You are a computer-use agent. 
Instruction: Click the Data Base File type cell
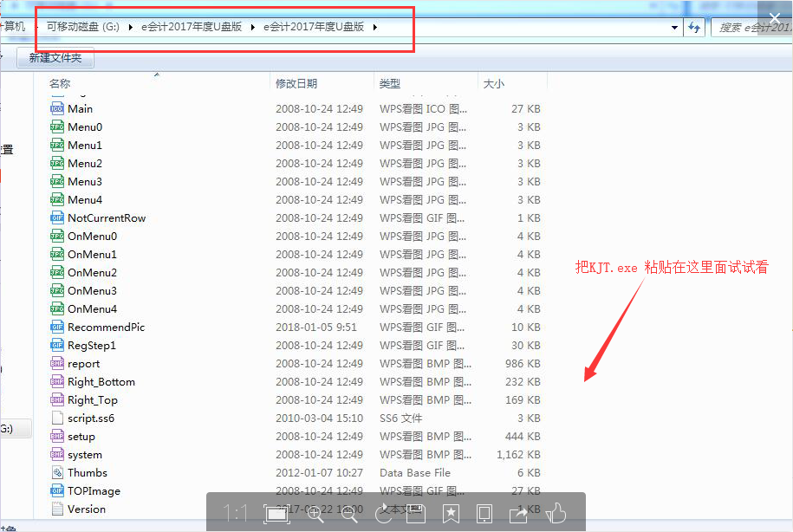tap(415, 473)
